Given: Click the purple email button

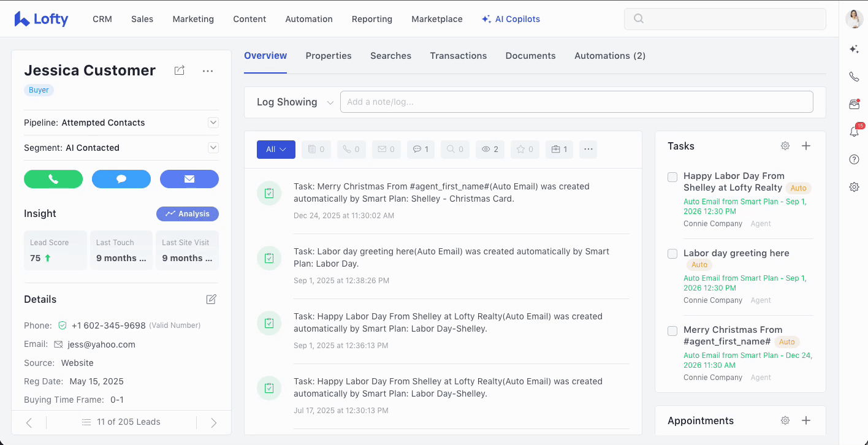Looking at the screenshot, I should (x=189, y=179).
